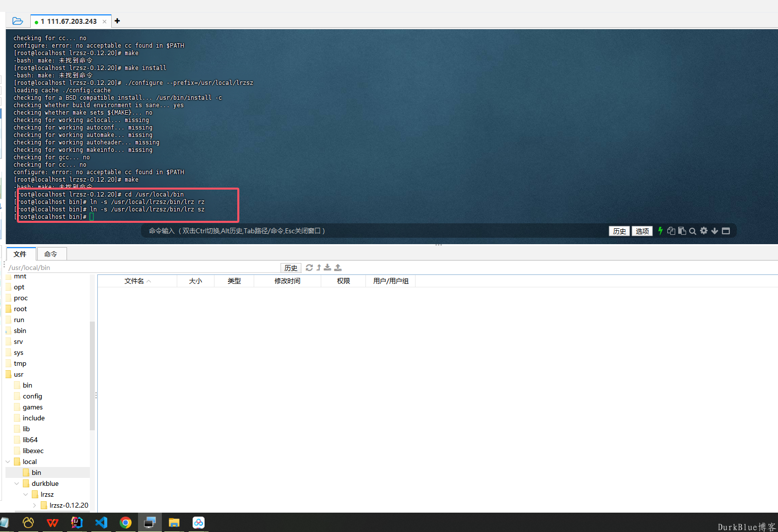This screenshot has height=532, width=778.
Task: Select the sbin folder in tree
Action: (20, 331)
